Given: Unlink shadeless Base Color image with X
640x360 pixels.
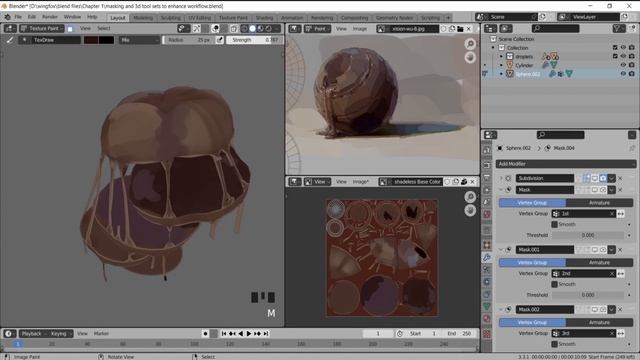Looking at the screenshot, I should (x=472, y=182).
